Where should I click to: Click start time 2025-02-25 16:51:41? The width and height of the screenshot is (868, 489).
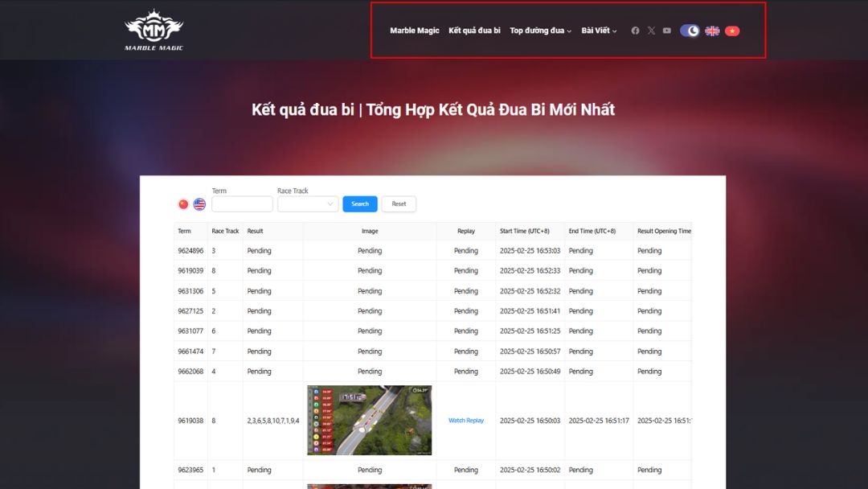[x=530, y=310]
